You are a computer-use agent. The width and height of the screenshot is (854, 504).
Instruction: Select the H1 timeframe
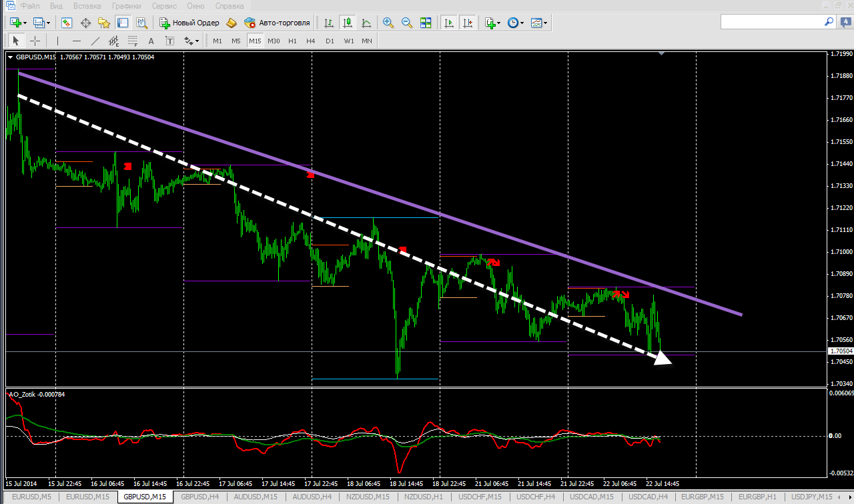(x=292, y=41)
